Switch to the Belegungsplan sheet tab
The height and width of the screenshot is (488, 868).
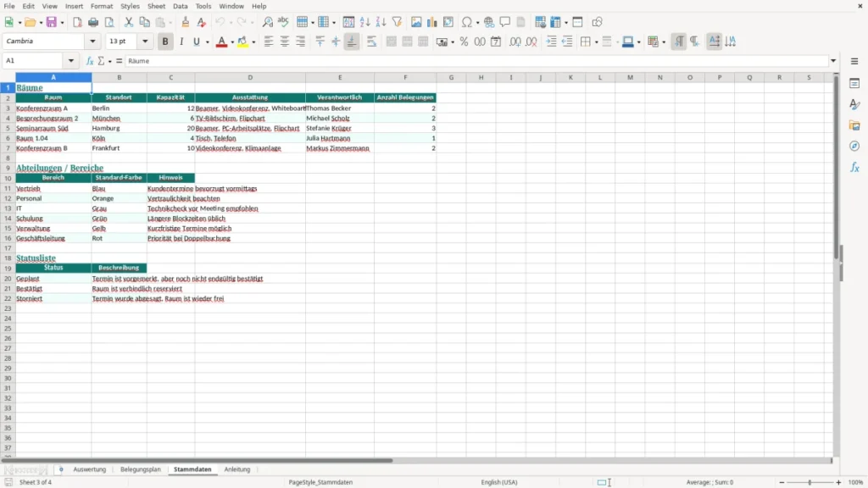click(x=141, y=469)
